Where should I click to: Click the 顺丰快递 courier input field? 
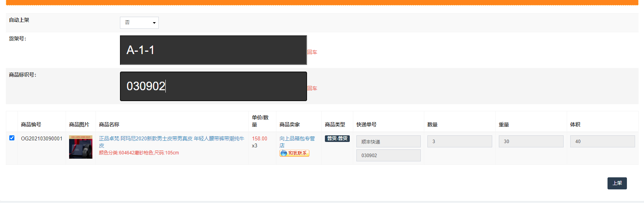click(x=388, y=142)
